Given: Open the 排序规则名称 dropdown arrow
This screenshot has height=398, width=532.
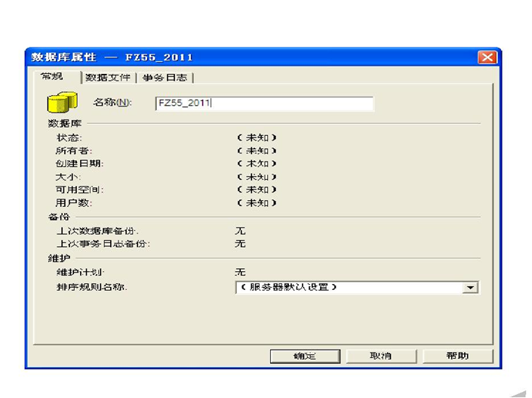Looking at the screenshot, I should point(470,287).
